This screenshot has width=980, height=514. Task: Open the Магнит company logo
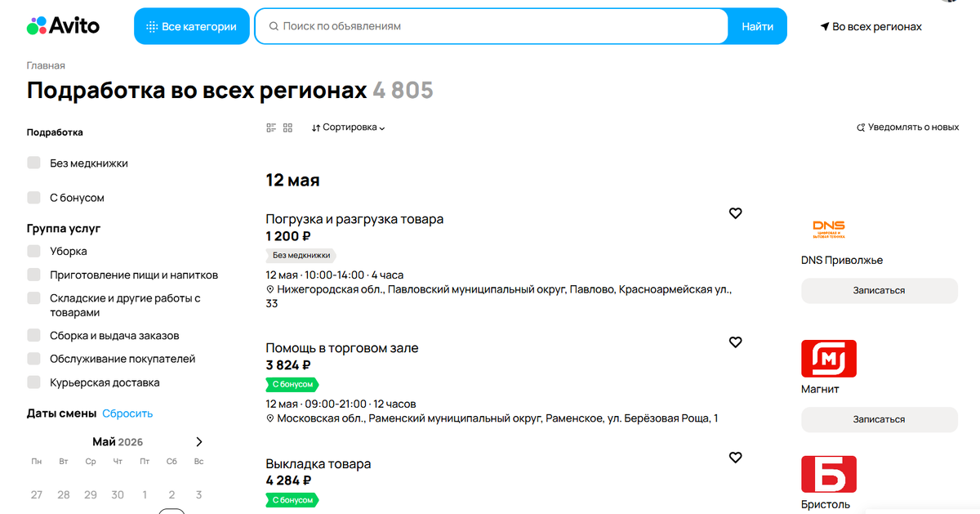[829, 359]
